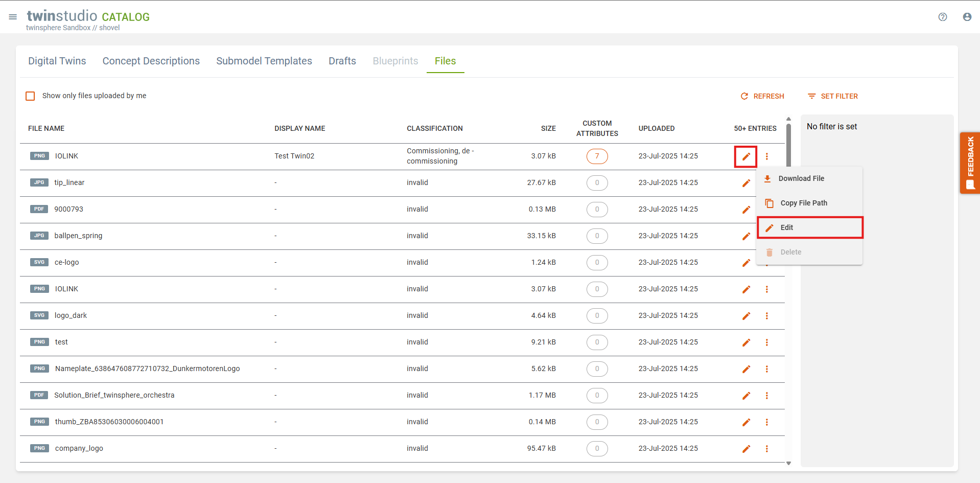Open the user account icon
Viewport: 980px width, 483px height.
click(967, 17)
